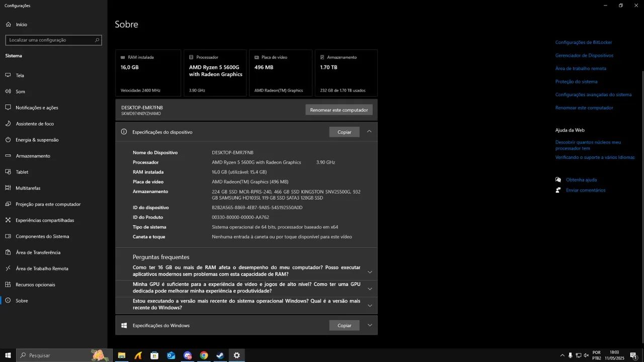Click the network tray icon
The width and height of the screenshot is (644, 362).
pos(578,355)
